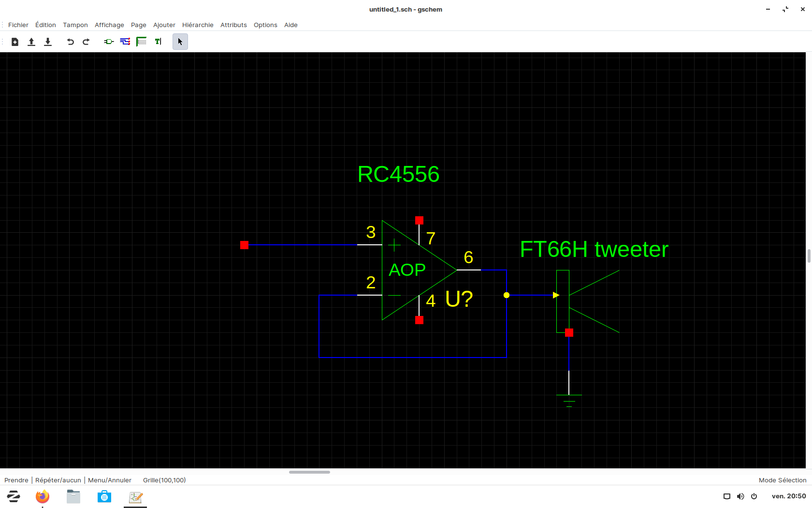Open the Hiérarchie menu
This screenshot has height=508, width=812.
tap(198, 25)
